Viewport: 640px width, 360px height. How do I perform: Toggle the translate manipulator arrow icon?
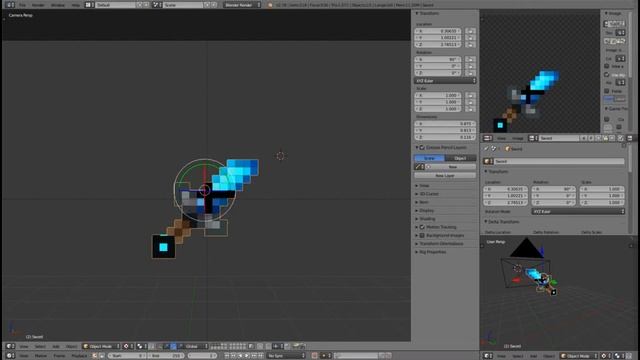tap(166, 346)
